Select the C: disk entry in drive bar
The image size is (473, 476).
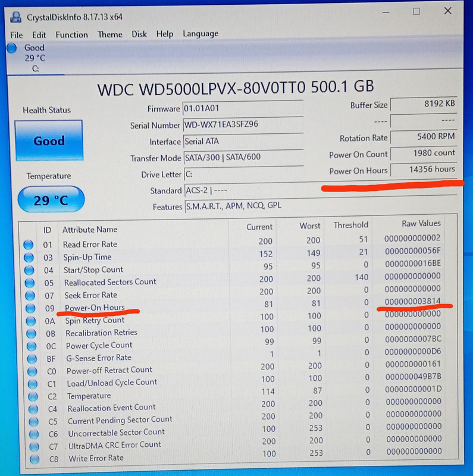[x=35, y=58]
